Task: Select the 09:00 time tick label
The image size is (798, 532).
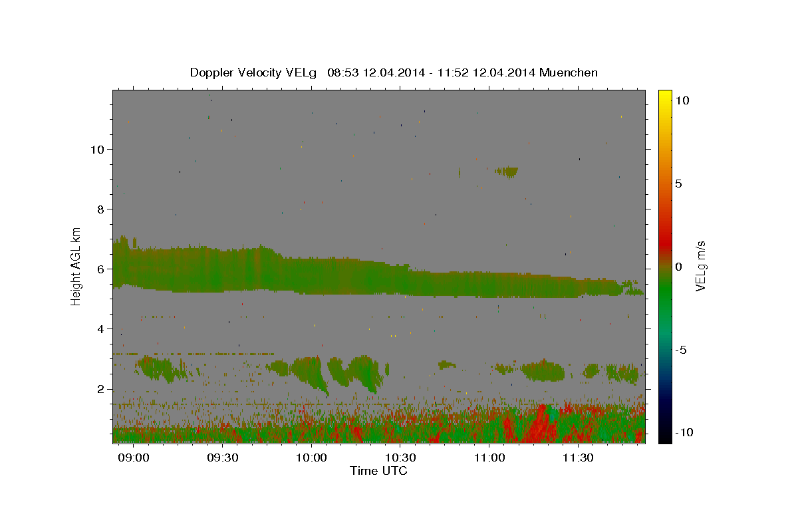Action: click(135, 458)
